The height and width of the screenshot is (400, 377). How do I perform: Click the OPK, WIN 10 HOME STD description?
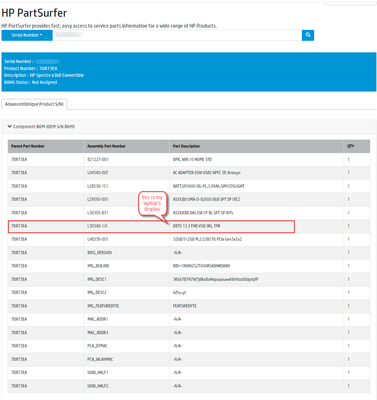[x=192, y=159]
